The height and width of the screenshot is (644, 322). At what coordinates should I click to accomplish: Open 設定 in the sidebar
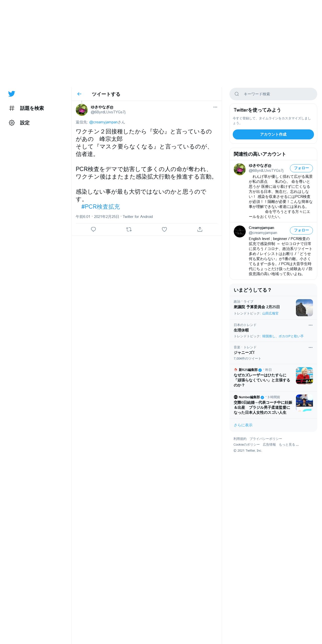click(x=19, y=123)
